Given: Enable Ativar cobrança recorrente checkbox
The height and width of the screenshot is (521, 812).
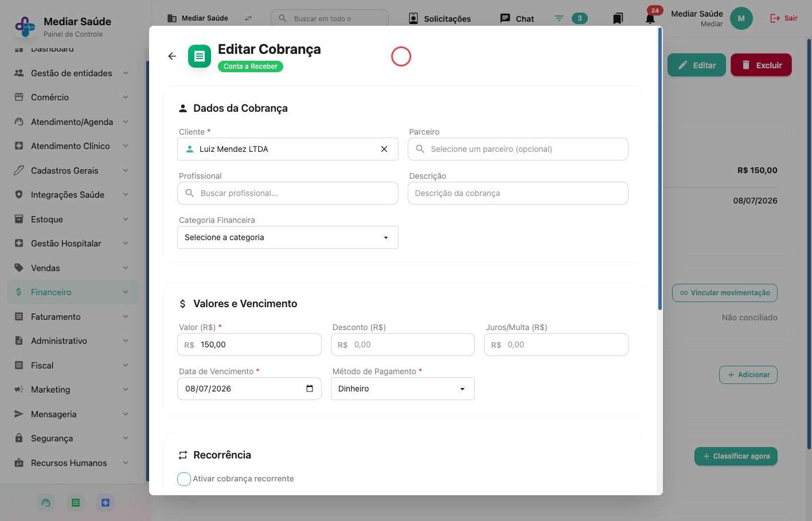Looking at the screenshot, I should pos(184,479).
